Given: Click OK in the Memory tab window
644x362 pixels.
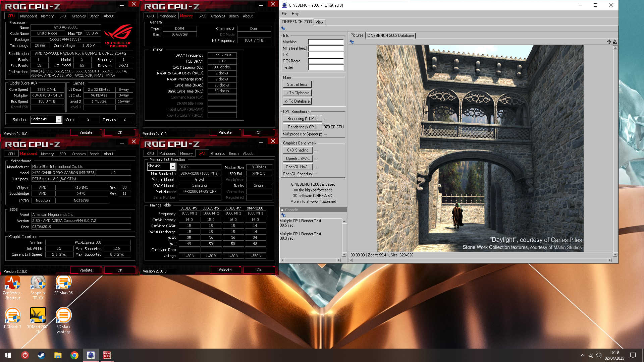Looking at the screenshot, I should tap(259, 132).
